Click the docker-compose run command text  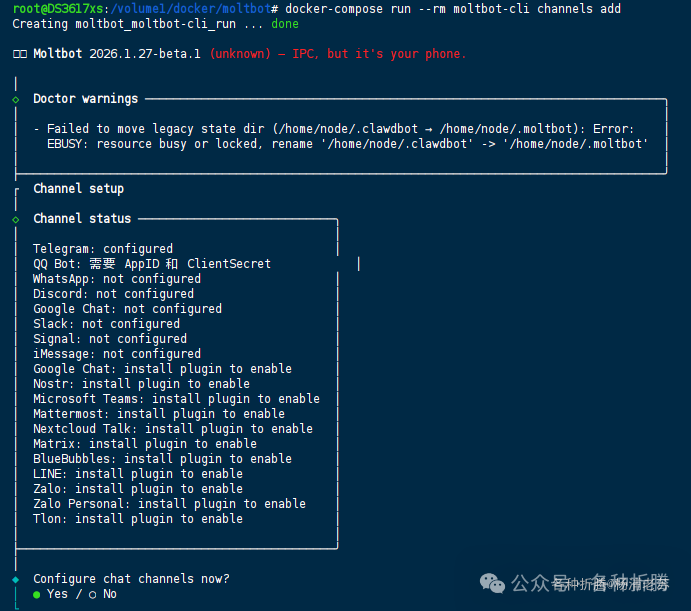click(x=452, y=9)
